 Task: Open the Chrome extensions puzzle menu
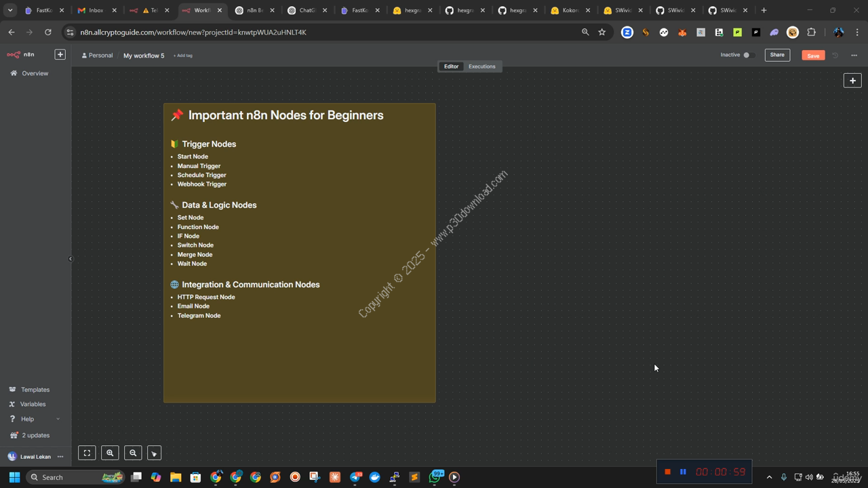(811, 32)
